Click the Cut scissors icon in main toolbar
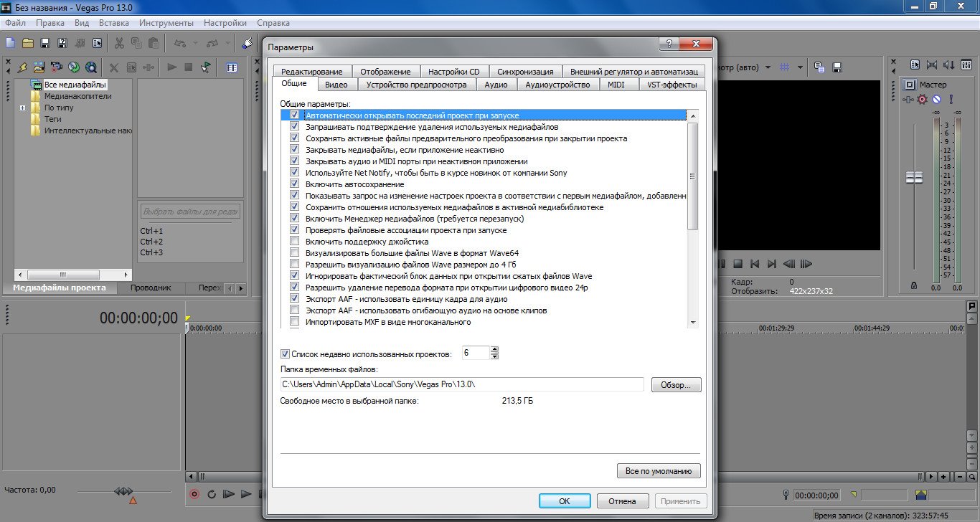The height and width of the screenshot is (522, 980). point(119,44)
